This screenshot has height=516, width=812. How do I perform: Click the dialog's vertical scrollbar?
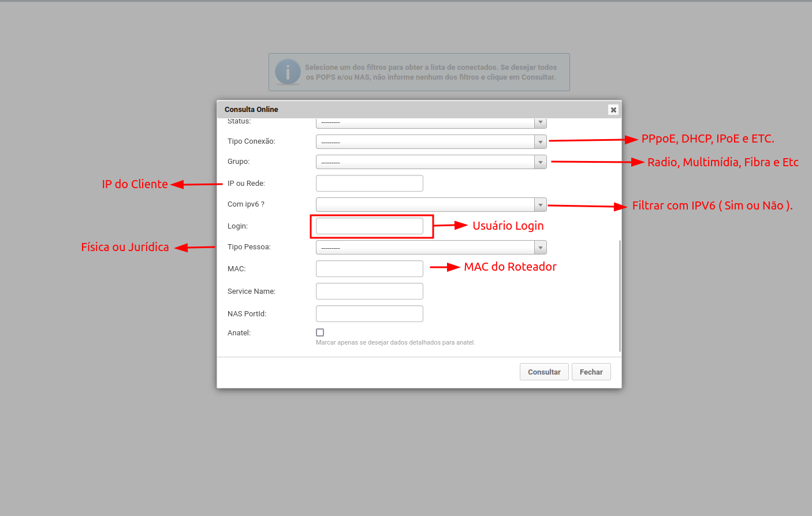tap(620, 294)
